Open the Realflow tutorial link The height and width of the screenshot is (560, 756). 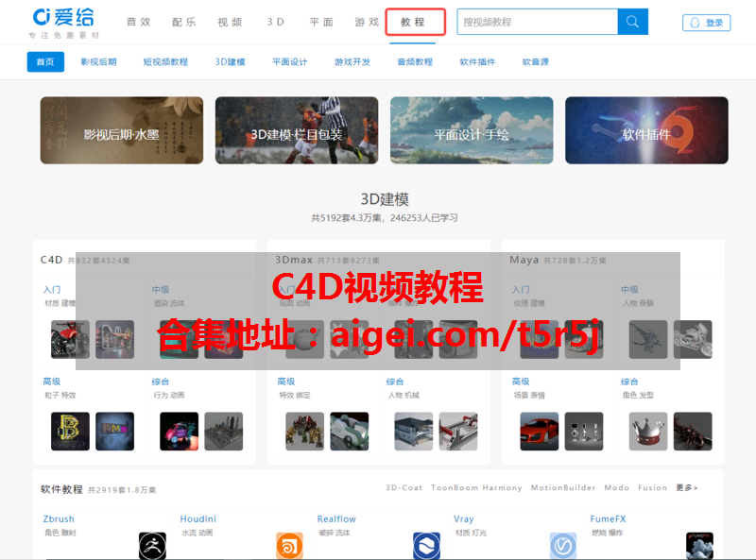(336, 519)
